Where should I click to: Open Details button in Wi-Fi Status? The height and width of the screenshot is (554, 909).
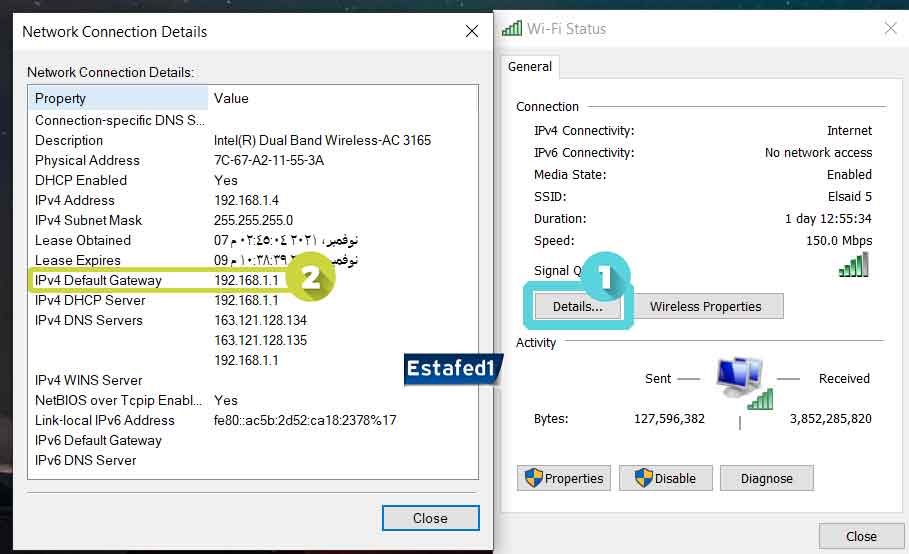tap(577, 307)
